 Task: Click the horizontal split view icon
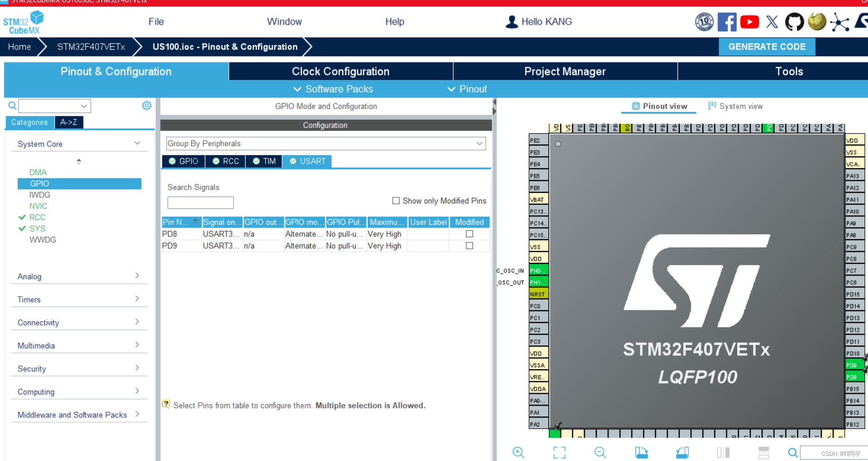click(x=764, y=452)
